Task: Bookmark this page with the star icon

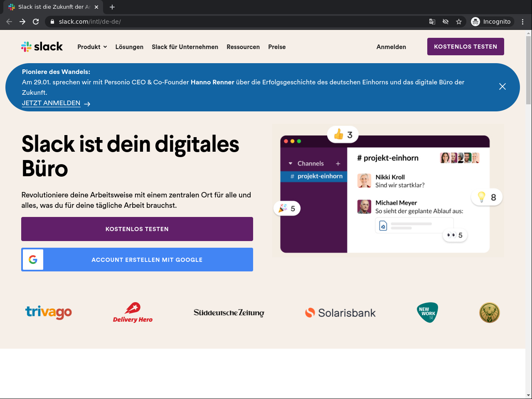Action: tap(459, 22)
